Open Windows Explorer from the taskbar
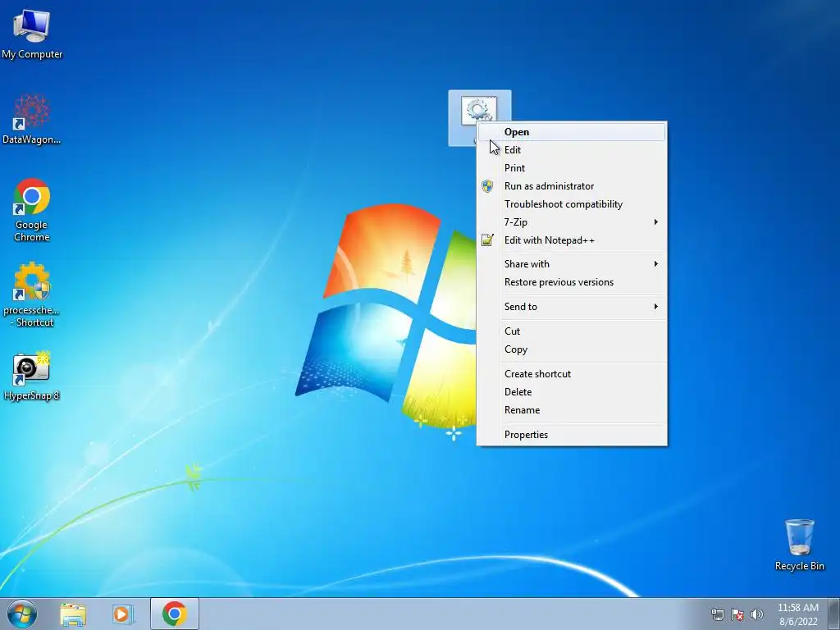This screenshot has height=630, width=840. (x=73, y=614)
